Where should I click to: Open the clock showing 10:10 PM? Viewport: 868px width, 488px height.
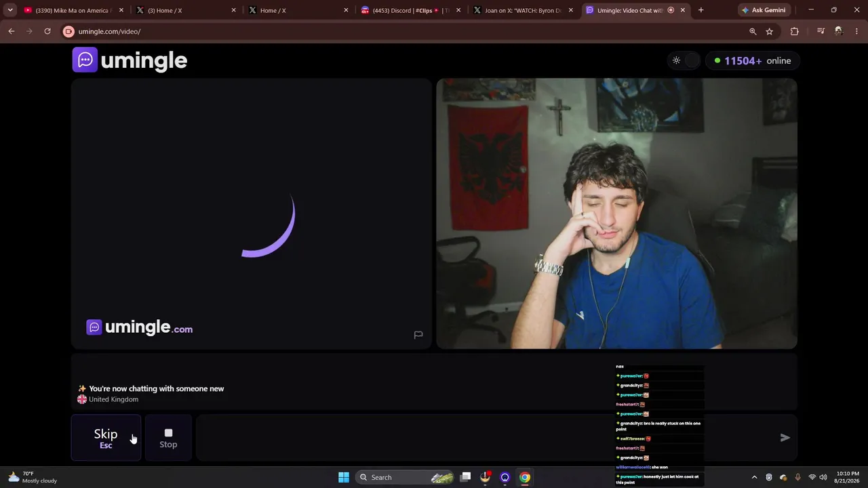(848, 477)
